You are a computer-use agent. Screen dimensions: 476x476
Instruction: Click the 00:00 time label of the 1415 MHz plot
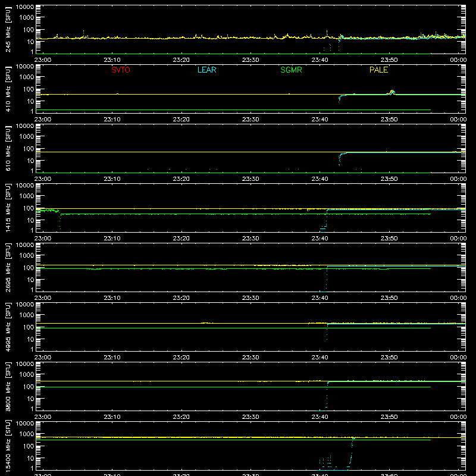(x=458, y=239)
